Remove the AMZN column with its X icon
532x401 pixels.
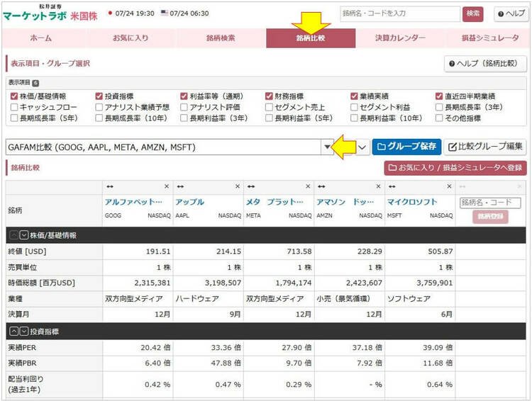click(x=378, y=186)
